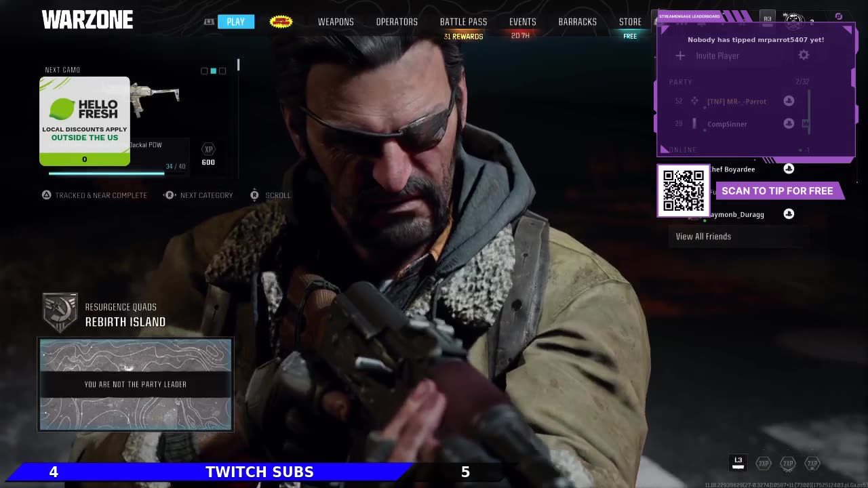Click the weapon 2XP token icon
The height and width of the screenshot is (488, 868).
click(x=787, y=464)
